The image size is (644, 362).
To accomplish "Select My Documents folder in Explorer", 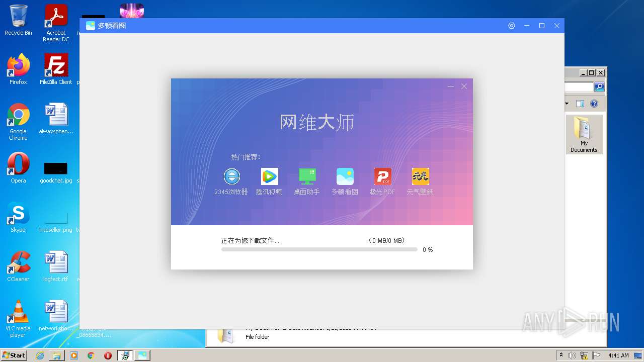I will (x=584, y=134).
